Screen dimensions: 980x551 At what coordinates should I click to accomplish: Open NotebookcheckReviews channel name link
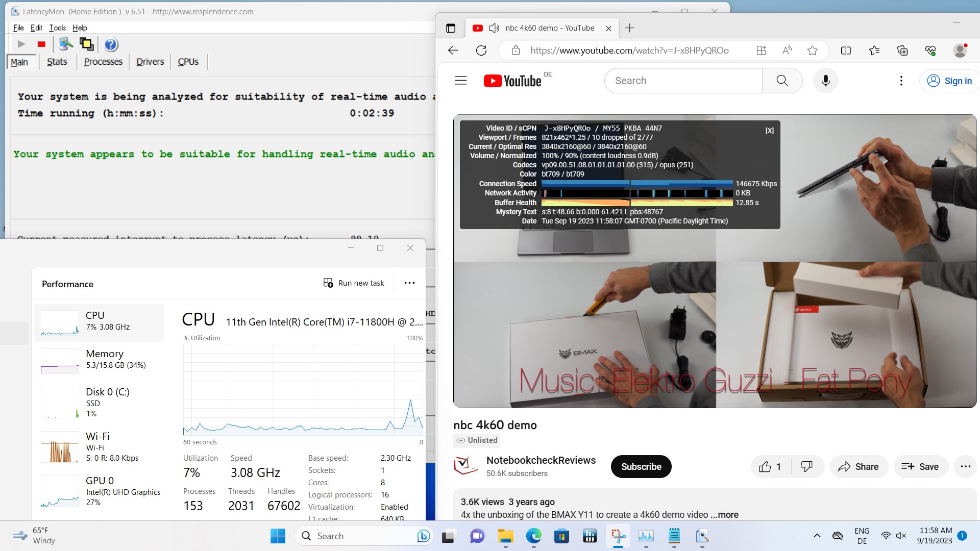pos(541,460)
